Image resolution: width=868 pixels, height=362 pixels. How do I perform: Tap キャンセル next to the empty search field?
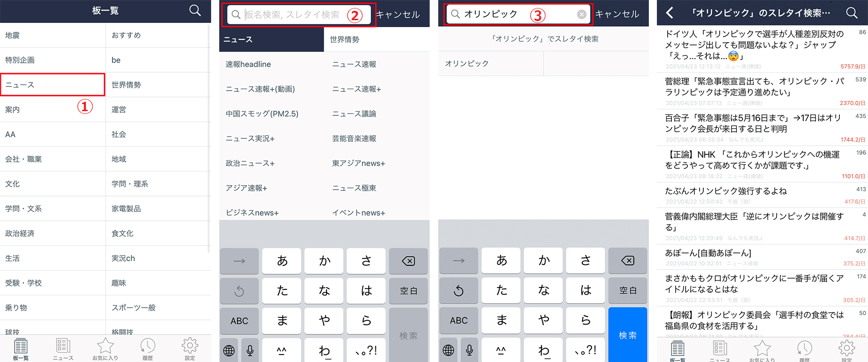[x=398, y=15]
